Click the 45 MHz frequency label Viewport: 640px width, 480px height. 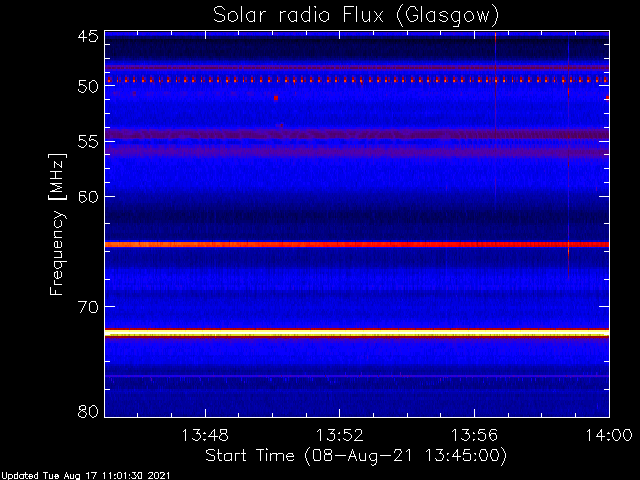[x=88, y=37]
